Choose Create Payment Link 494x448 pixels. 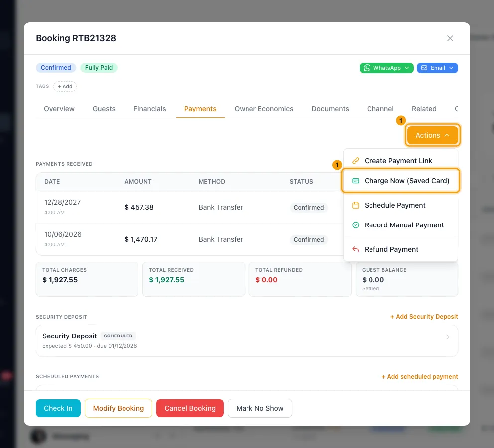(400, 161)
